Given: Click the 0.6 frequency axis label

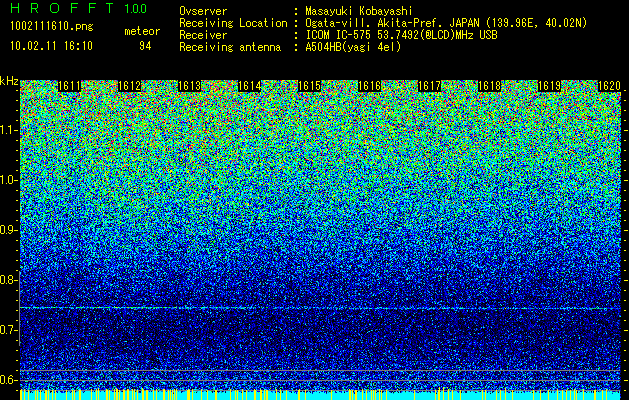Looking at the screenshot, I should pyautogui.click(x=9, y=380).
